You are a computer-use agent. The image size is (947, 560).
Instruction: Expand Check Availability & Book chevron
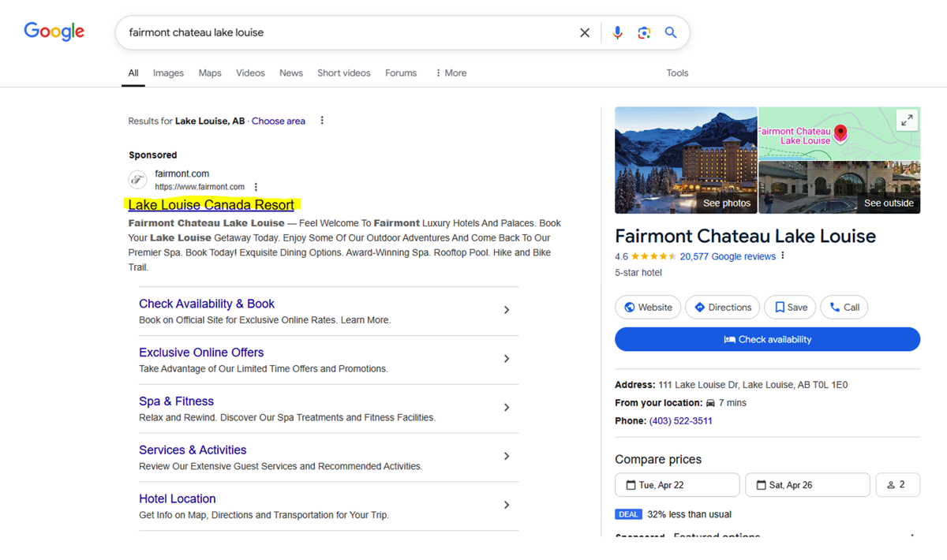(x=507, y=310)
